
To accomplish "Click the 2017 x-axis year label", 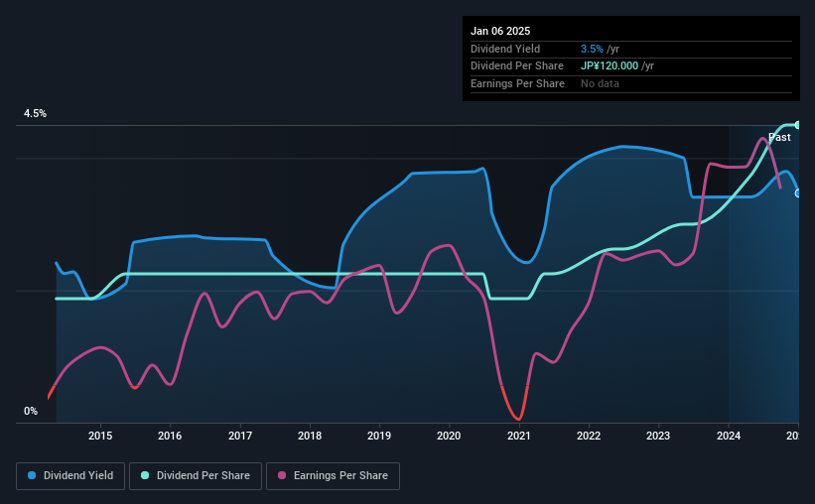I will pos(240,436).
